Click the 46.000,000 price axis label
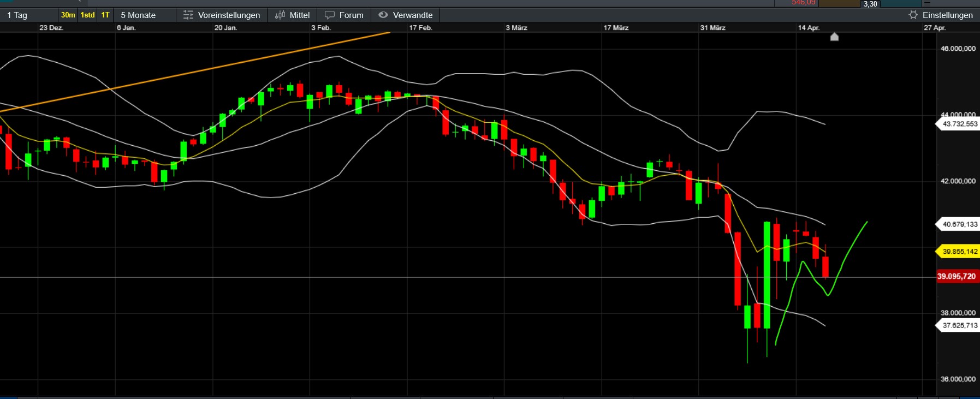This screenshot has width=980, height=399. pyautogui.click(x=958, y=49)
